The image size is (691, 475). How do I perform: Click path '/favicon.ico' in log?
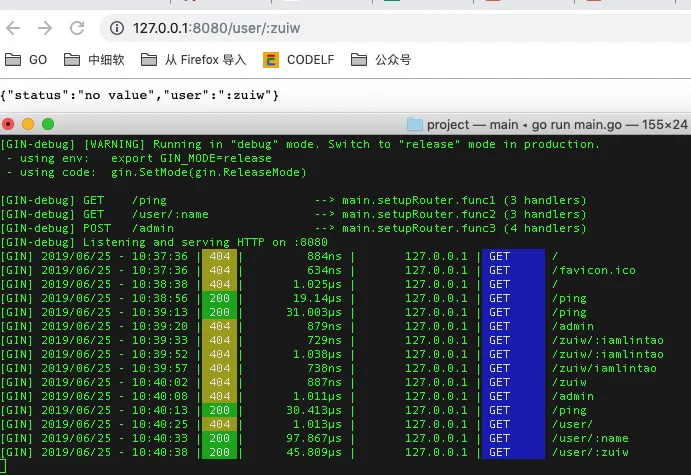(594, 270)
